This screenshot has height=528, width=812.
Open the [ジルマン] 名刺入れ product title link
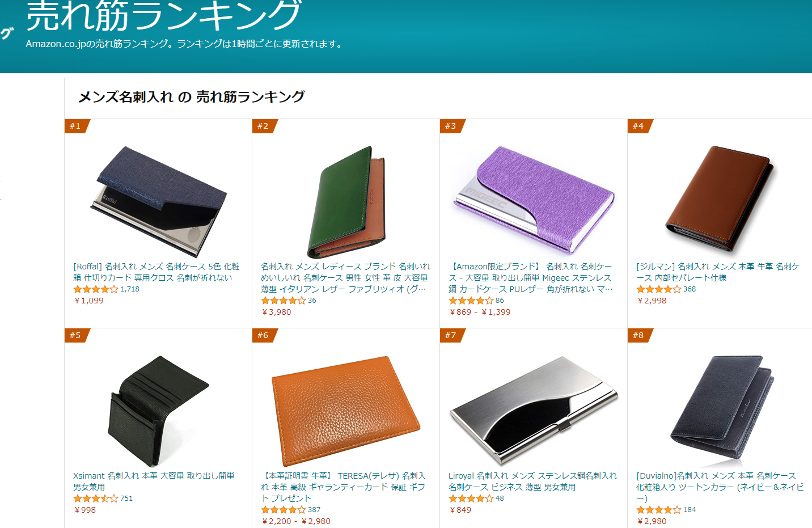718,272
